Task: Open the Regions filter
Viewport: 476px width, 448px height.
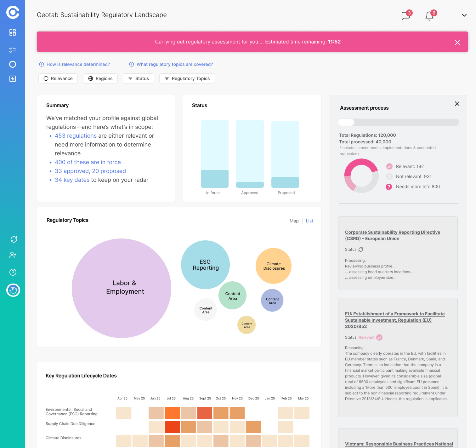Action: 100,78
